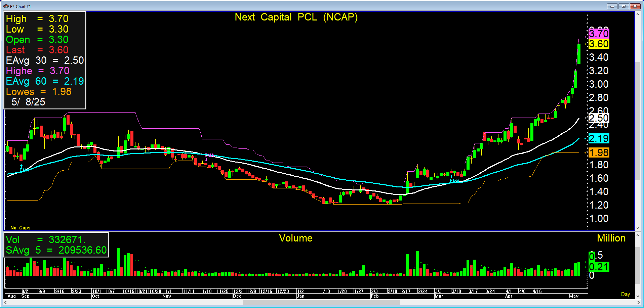Click the price pane scrollbar down arrow
This screenshot has width=644, height=308.
(638, 228)
